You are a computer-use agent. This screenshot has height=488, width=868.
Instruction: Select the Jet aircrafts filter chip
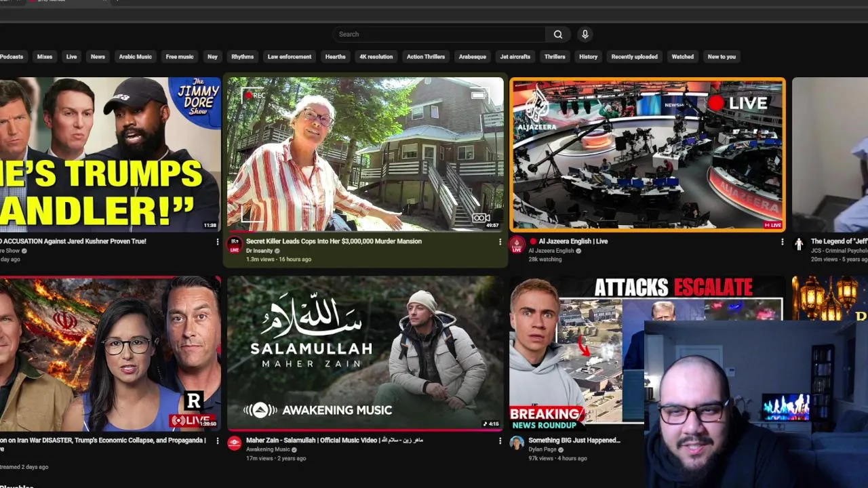[515, 57]
